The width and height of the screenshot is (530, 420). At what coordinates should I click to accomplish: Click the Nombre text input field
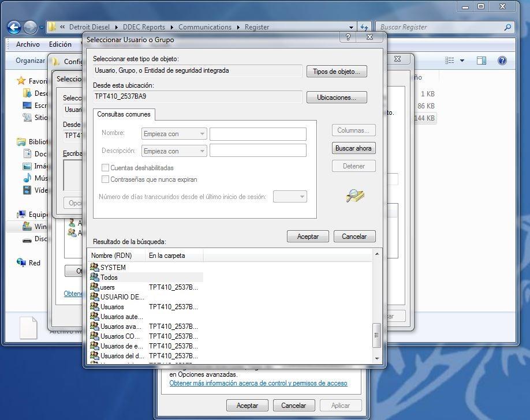258,134
